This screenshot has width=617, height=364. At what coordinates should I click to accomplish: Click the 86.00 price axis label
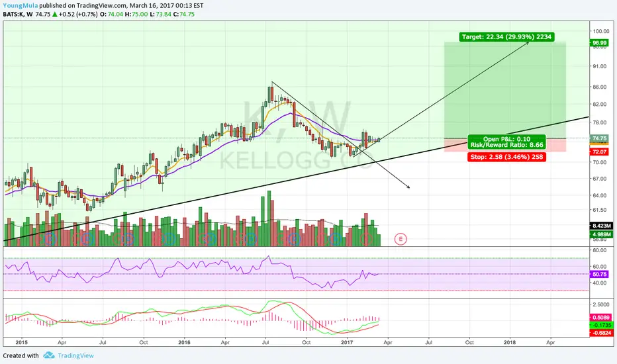coord(600,87)
